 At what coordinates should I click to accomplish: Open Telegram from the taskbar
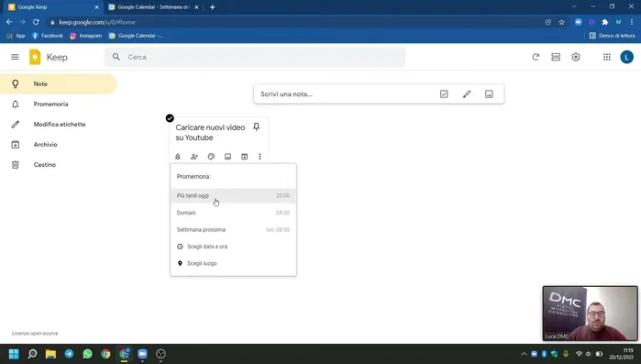(69, 354)
